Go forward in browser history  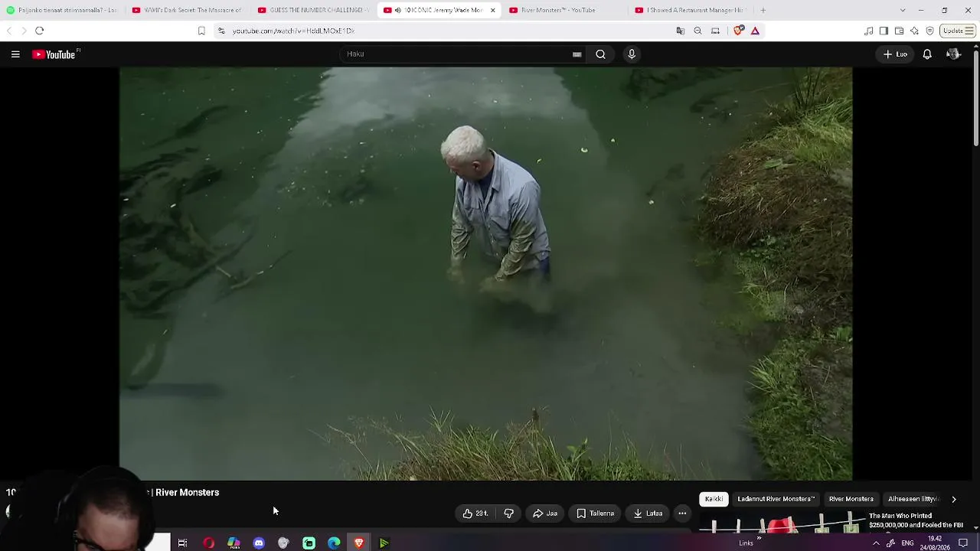(x=24, y=31)
